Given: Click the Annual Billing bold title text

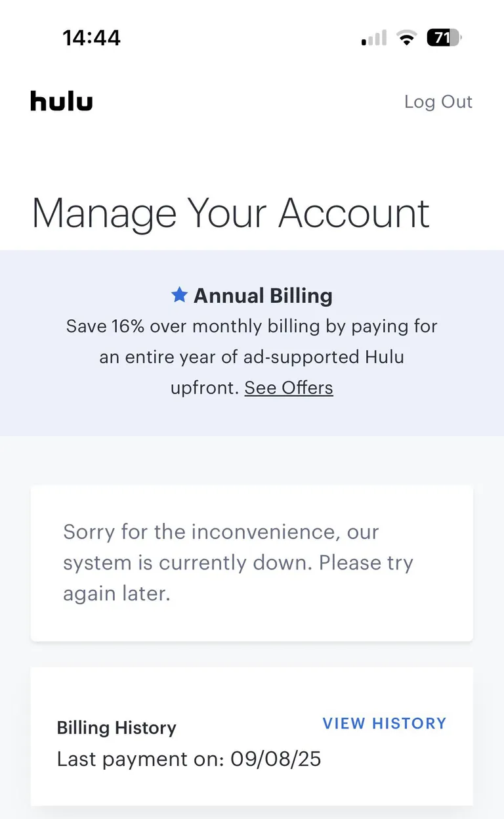Looking at the screenshot, I should (262, 295).
